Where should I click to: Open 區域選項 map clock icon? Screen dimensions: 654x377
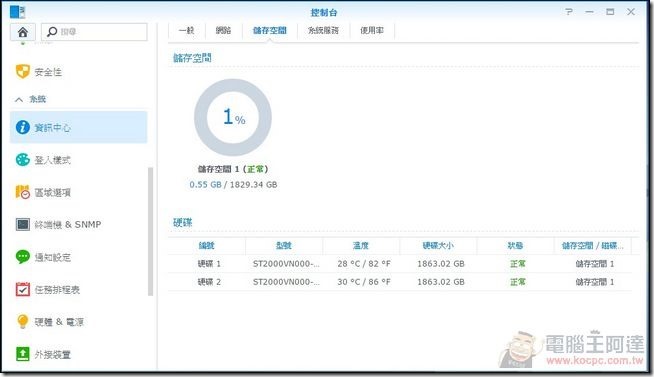coord(23,192)
